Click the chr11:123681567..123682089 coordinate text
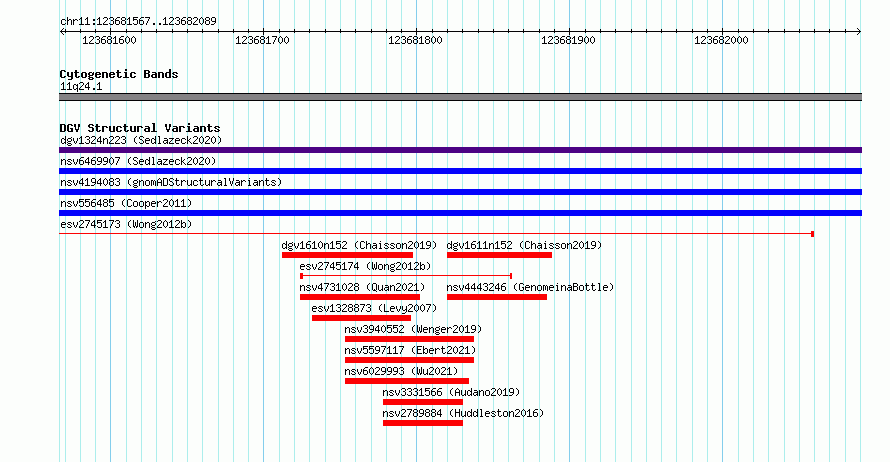Screen dimensions: 890x462 click(138, 21)
